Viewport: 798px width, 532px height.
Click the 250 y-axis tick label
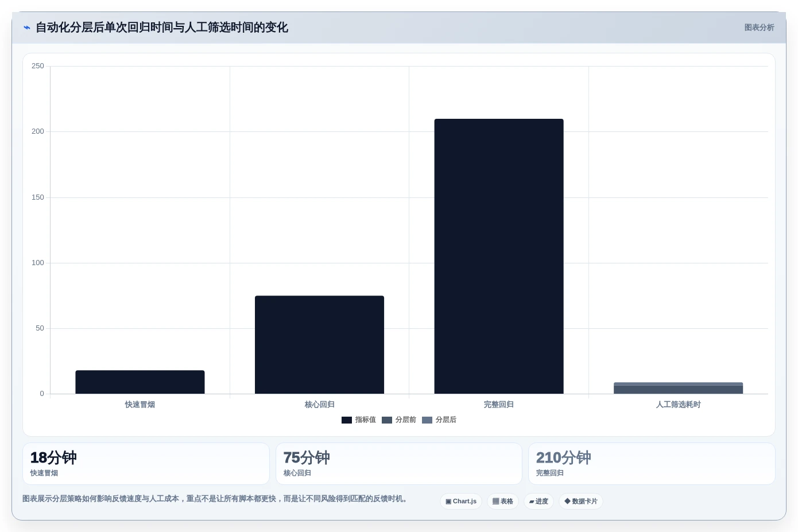click(x=38, y=66)
